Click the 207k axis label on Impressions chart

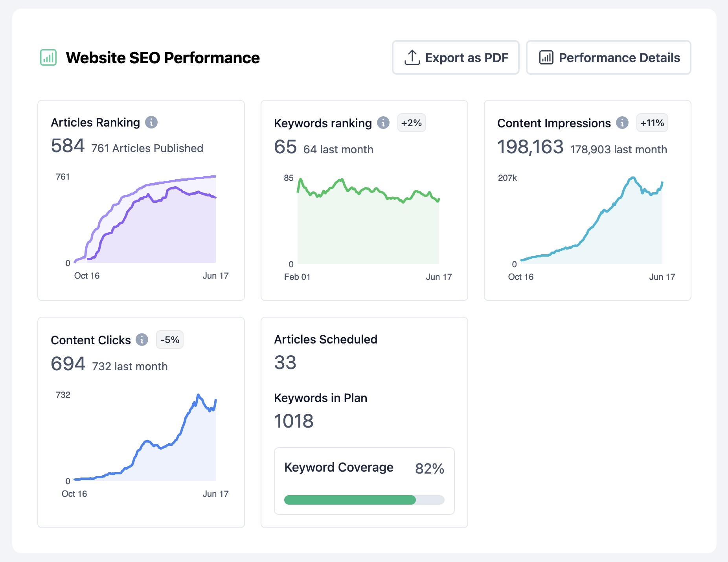point(507,178)
